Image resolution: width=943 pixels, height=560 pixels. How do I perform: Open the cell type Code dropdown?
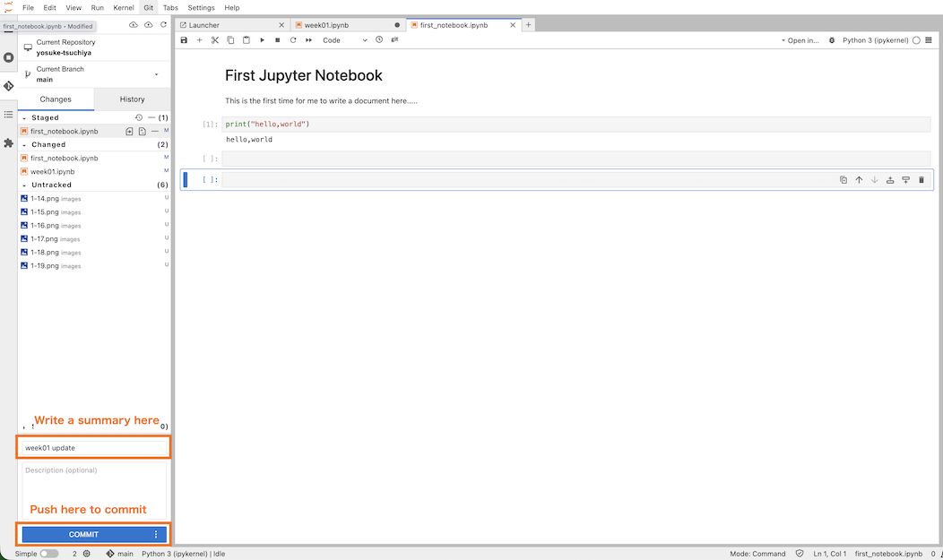345,40
